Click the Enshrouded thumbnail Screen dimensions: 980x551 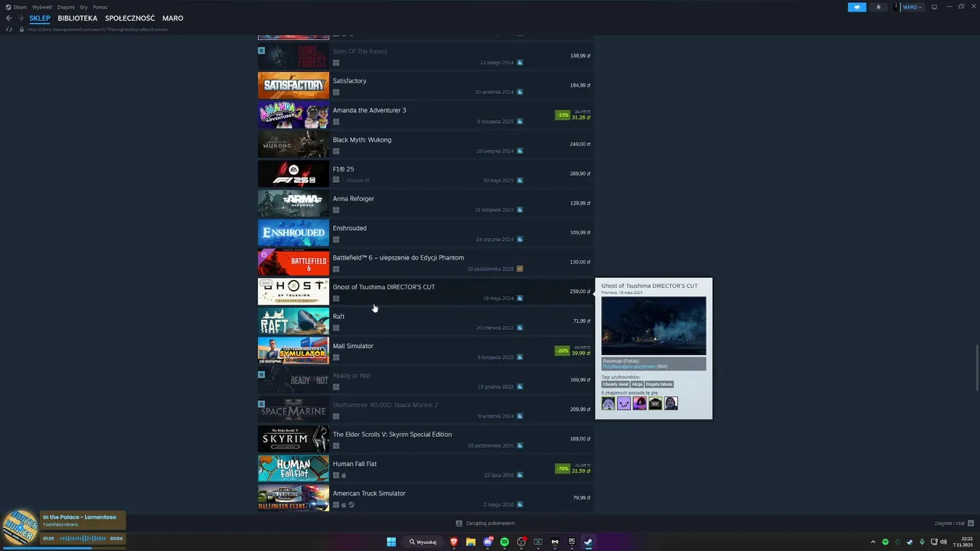[293, 233]
